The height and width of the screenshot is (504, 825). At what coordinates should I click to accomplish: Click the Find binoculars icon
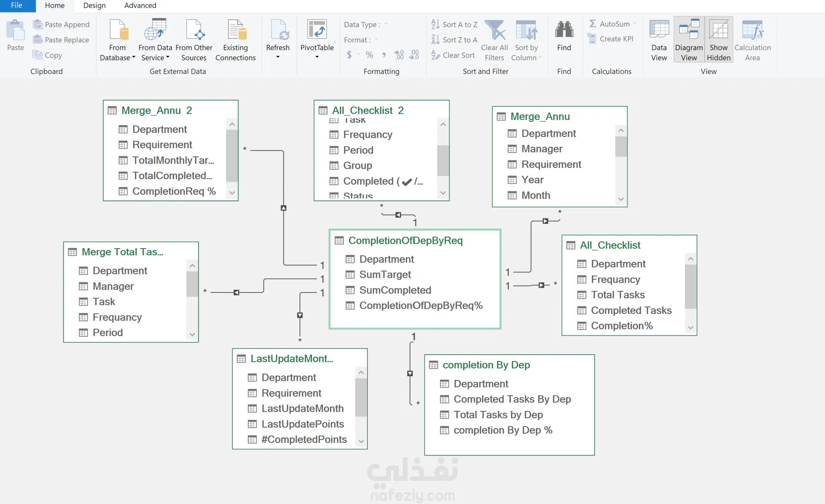564,30
